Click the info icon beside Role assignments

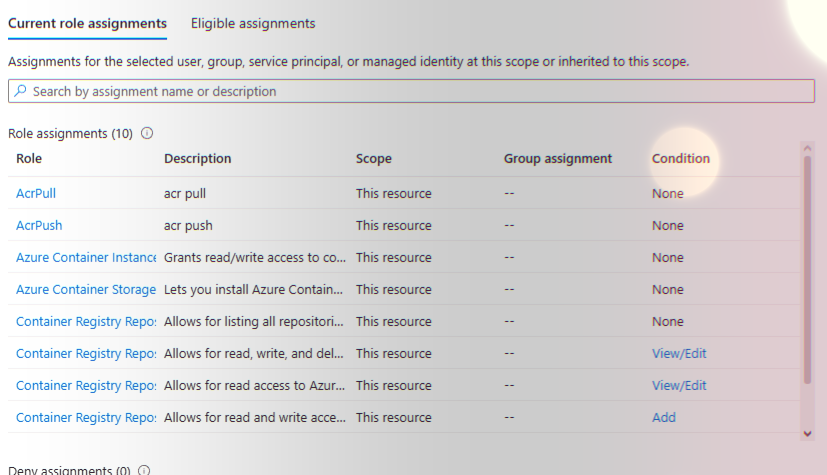pos(147,133)
